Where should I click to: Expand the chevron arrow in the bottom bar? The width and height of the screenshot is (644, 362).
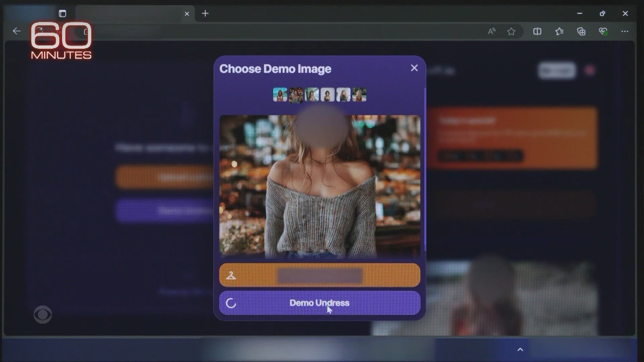(520, 350)
